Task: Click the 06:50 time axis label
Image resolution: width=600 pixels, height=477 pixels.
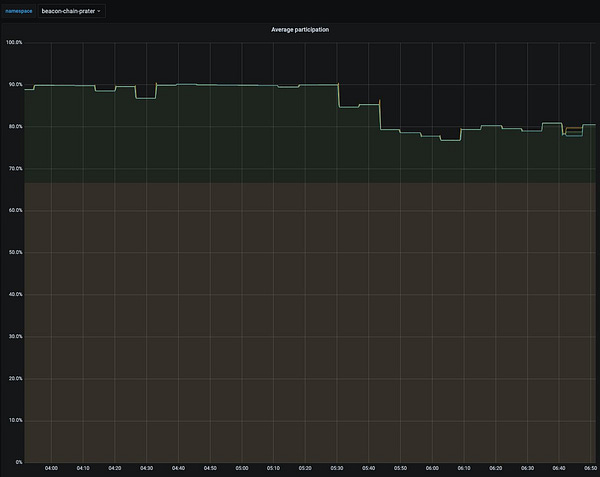Action: click(x=591, y=468)
